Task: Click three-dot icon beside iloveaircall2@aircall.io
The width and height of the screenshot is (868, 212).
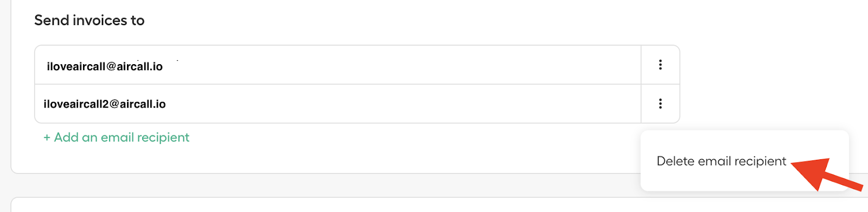Action: click(660, 103)
